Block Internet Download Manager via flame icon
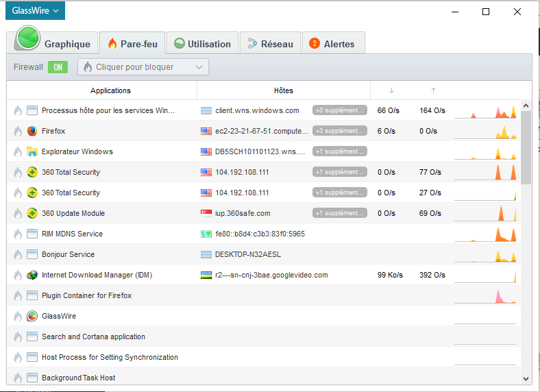 18,275
